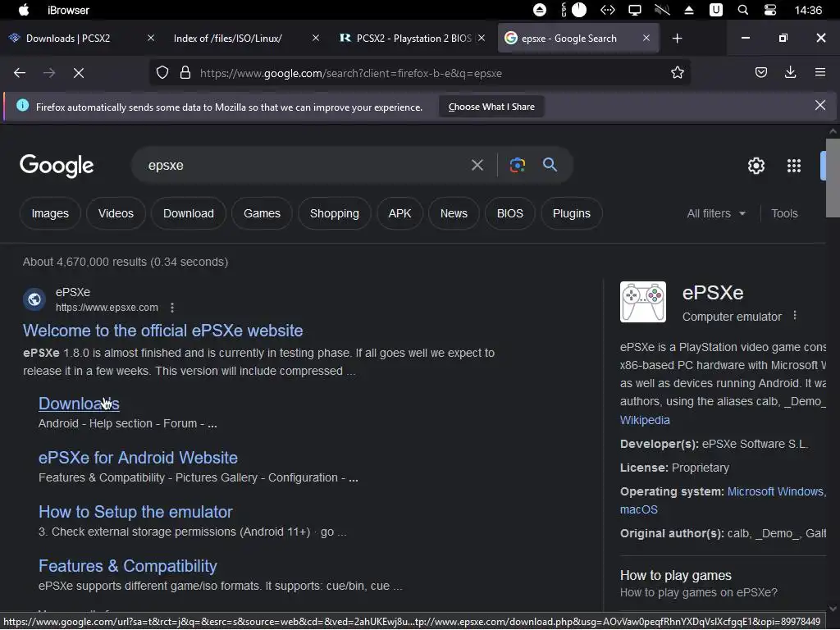840x630 pixels.
Task: Open Google quick settings gear
Action: (756, 166)
